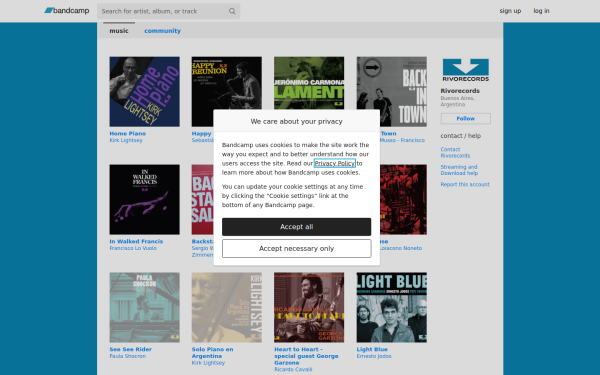
Task: Click the In Walked Francis title link
Action: 136,241
